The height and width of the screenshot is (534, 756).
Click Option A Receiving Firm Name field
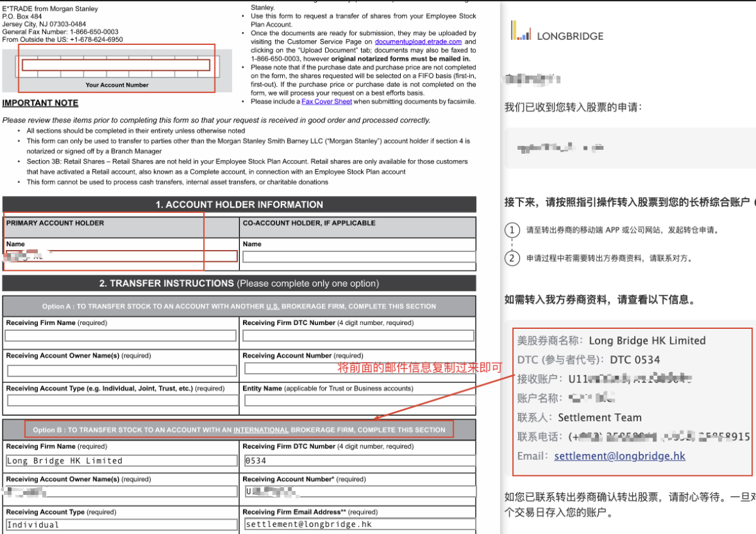click(x=121, y=335)
